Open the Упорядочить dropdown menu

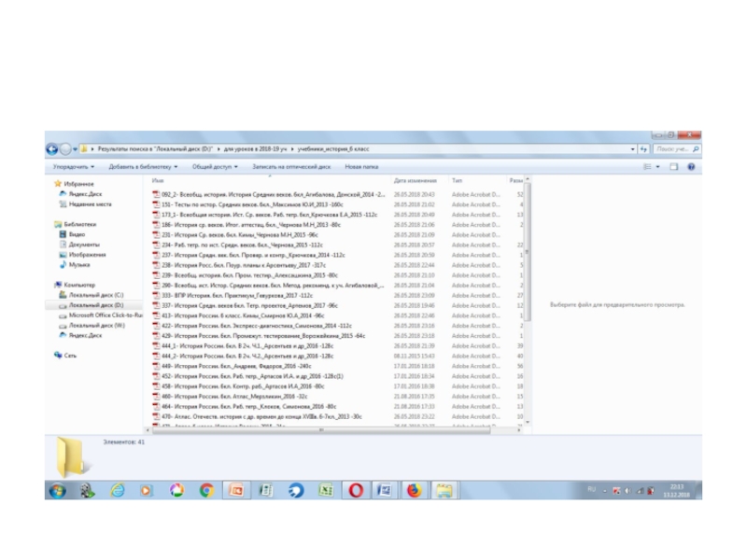point(74,167)
